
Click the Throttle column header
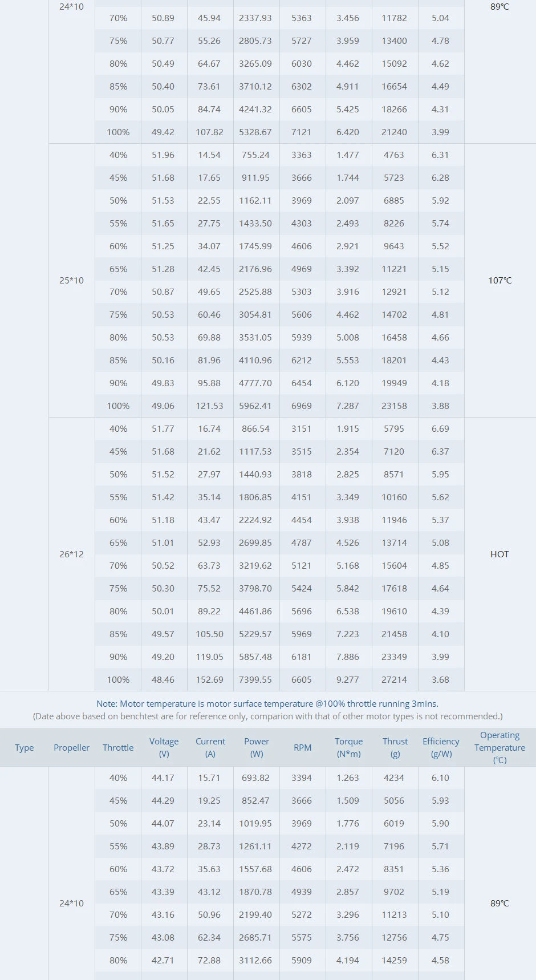[x=118, y=747]
